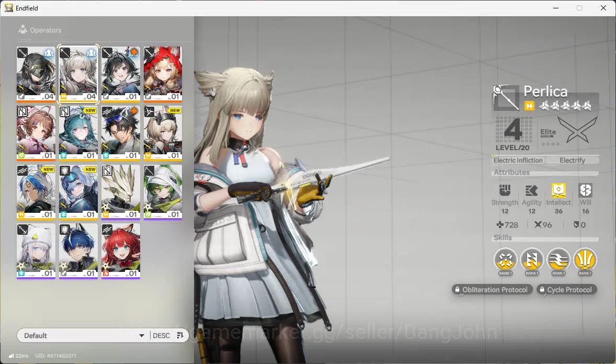
Task: Click Perlica's star rarity row
Action: point(565,106)
